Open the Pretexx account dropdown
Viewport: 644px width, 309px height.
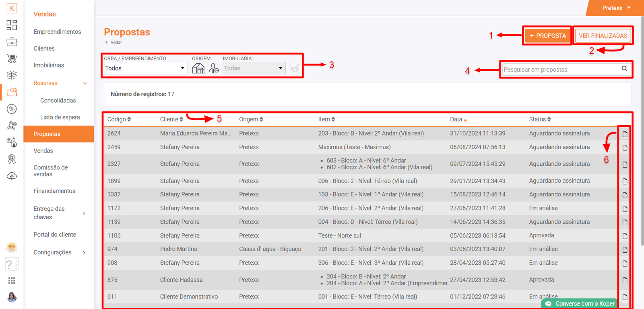616,8
